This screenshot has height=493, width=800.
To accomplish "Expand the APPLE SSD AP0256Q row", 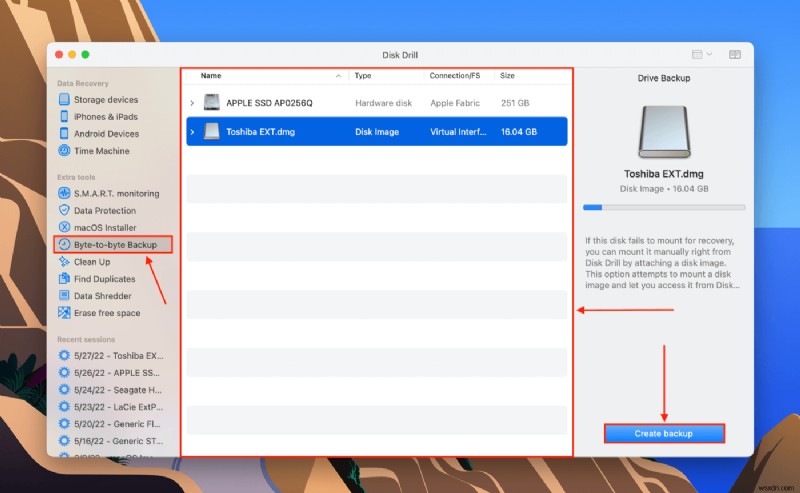I will (x=192, y=103).
